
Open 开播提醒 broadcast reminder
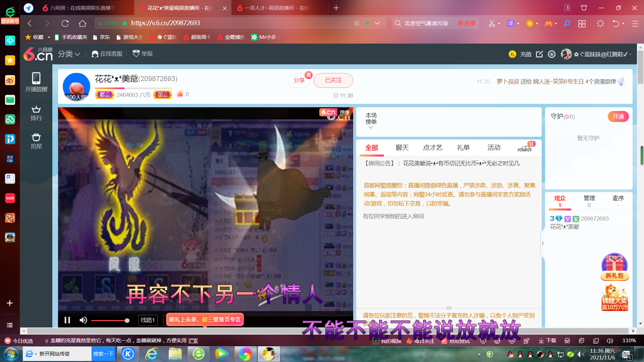[x=36, y=82]
